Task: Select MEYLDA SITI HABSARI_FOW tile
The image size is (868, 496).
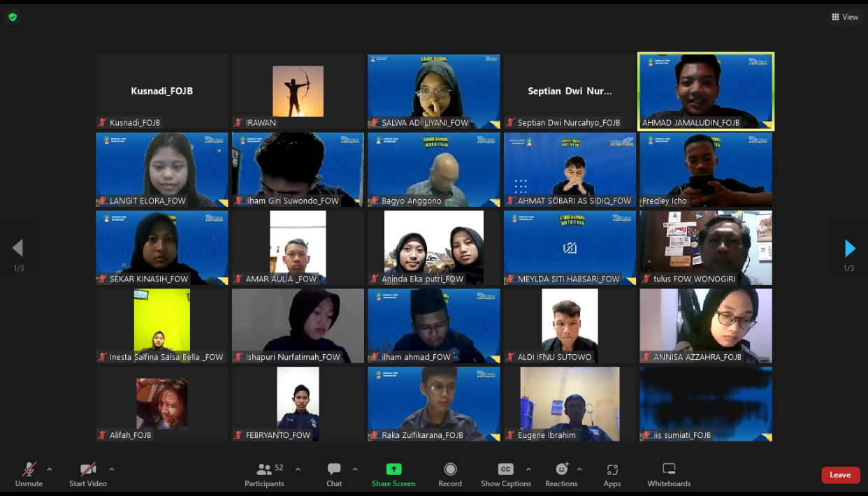Action: point(570,248)
